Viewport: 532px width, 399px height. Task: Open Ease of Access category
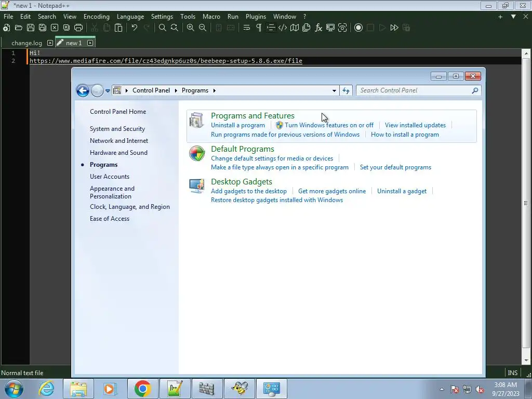[x=109, y=219]
